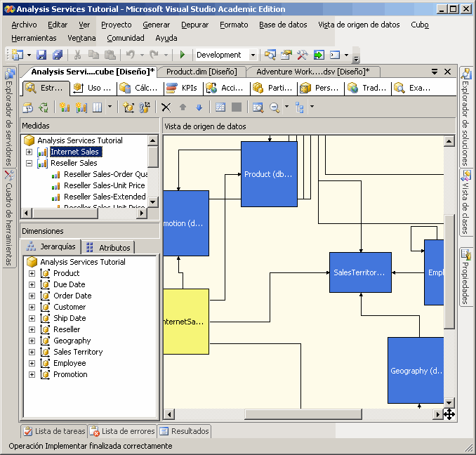Click the diagram vertical scrollbar thumb
This screenshot has height=455, width=476.
click(449, 271)
